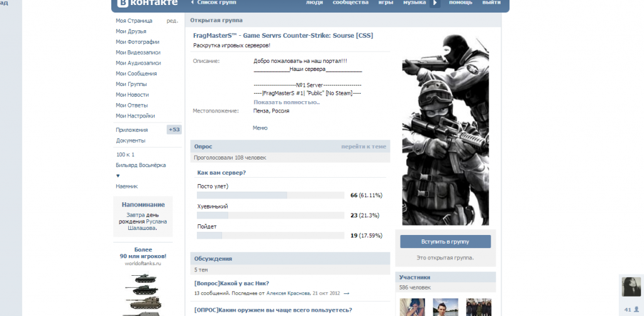Open сообщества in the top menu
Screen dimensions: 644x316
pyautogui.click(x=350, y=3)
